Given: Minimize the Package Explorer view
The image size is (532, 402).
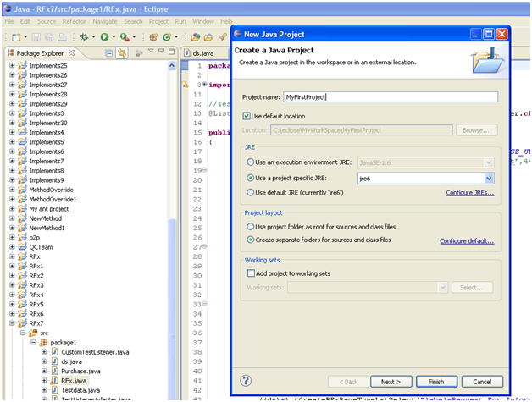Looking at the screenshot, I should coord(161,51).
